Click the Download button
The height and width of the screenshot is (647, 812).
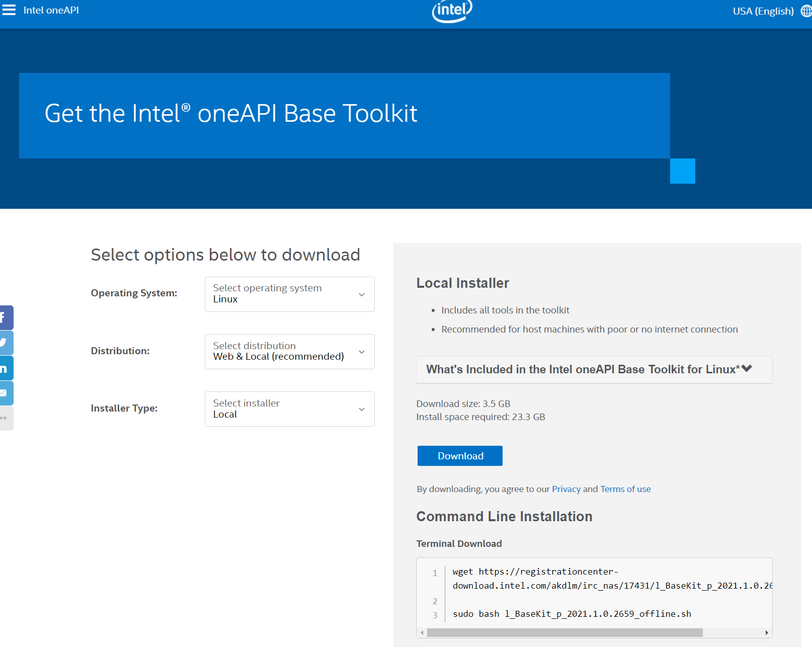click(x=460, y=456)
